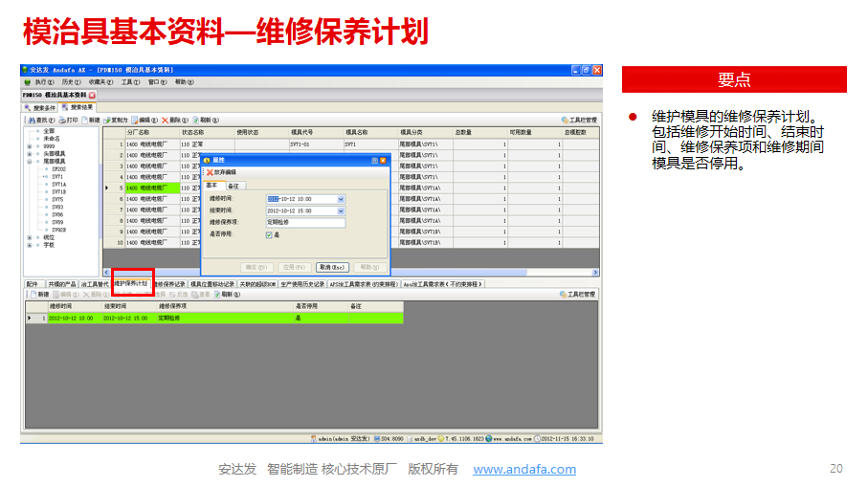Click the 维修保养项 text field
The width and height of the screenshot is (868, 487).
[305, 223]
